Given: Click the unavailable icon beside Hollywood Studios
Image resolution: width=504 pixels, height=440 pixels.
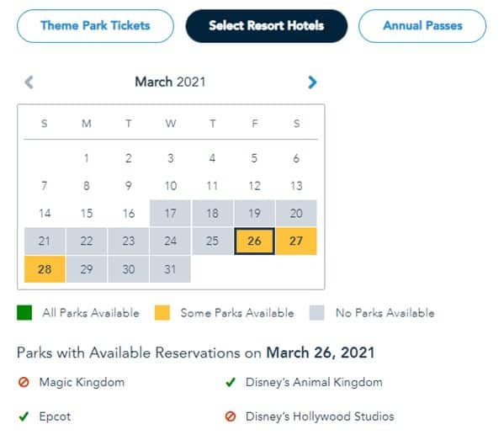Looking at the screenshot, I should coord(231,416).
